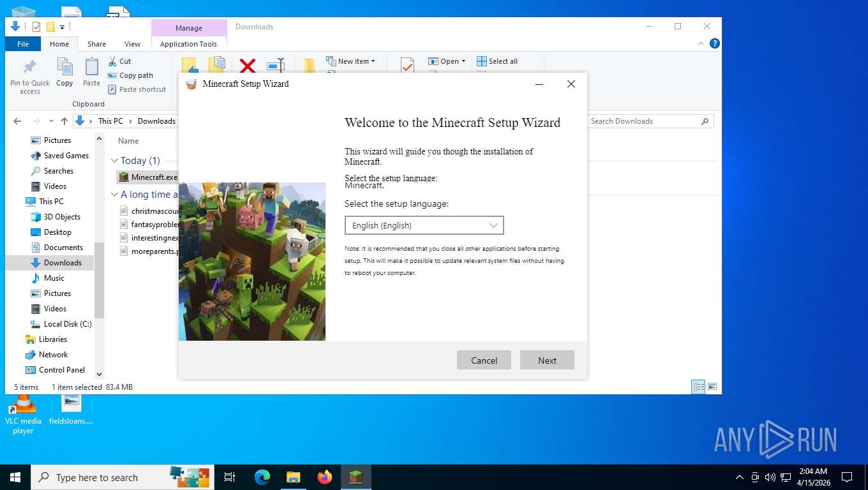Open Microsoft Edge from the taskbar
This screenshot has height=490, width=868.
[x=262, y=477]
